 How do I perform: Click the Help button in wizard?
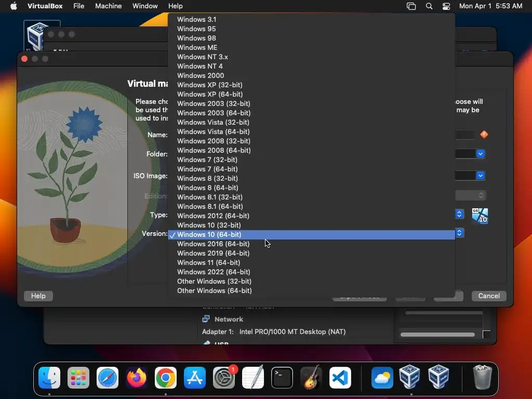click(x=38, y=296)
